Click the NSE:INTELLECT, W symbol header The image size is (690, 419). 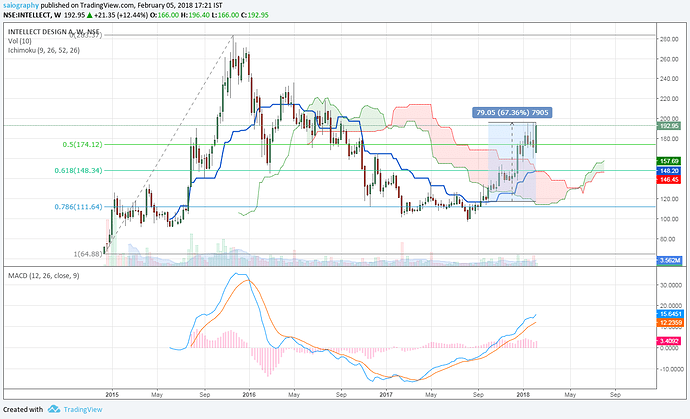[32, 15]
